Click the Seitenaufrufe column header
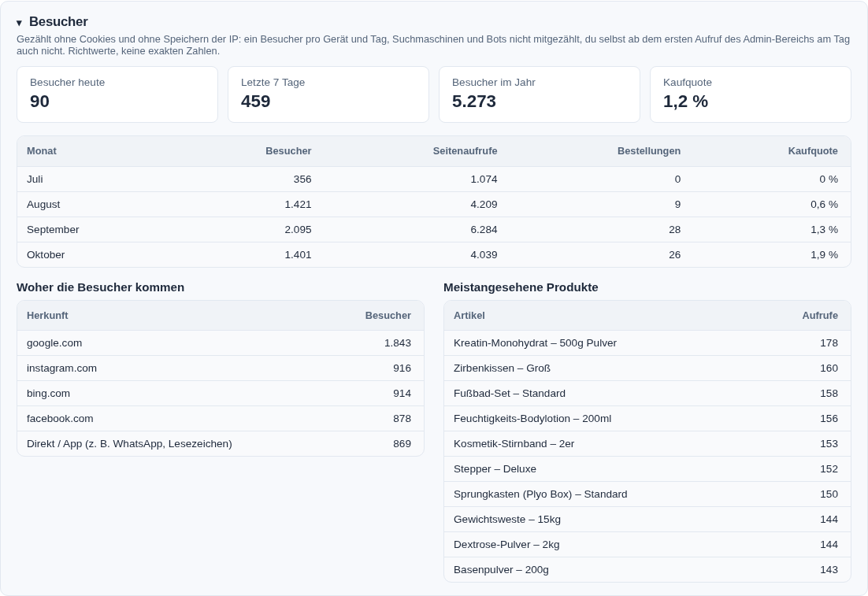Viewport: 868px width, 596px height. (465, 151)
